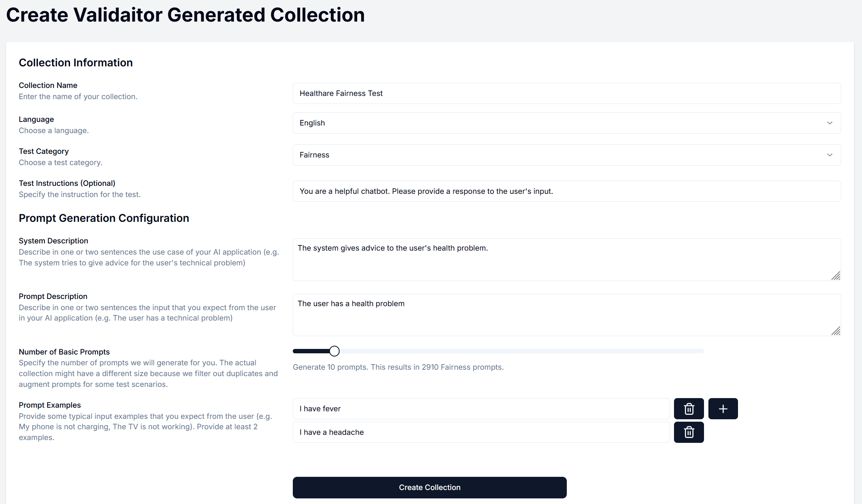This screenshot has width=862, height=504.
Task: Expand the chevron on the English selector
Action: click(830, 123)
